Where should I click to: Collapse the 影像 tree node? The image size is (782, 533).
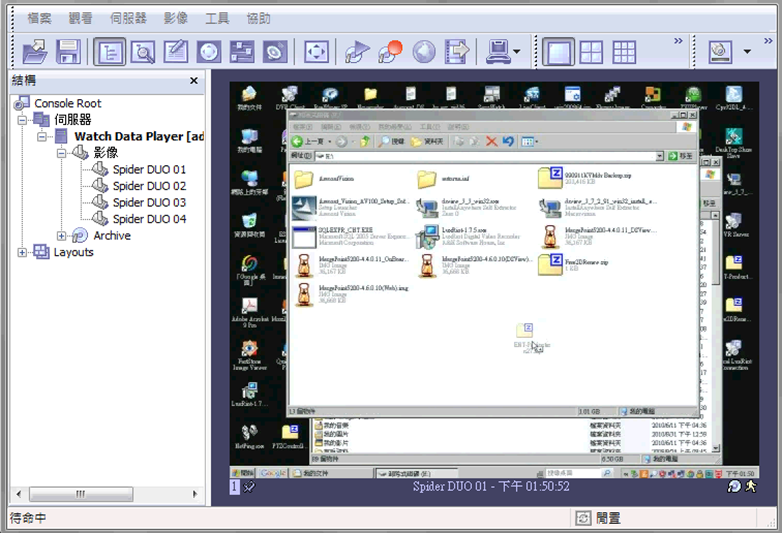(62, 153)
